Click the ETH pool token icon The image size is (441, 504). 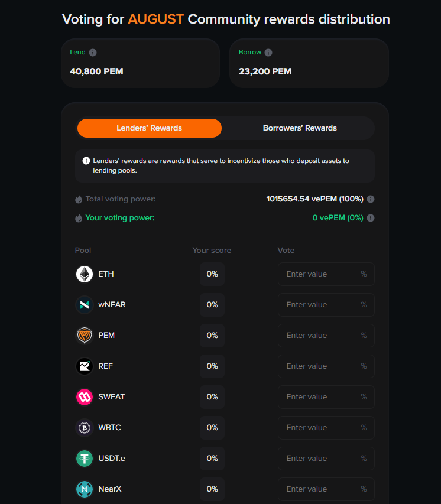(x=85, y=274)
